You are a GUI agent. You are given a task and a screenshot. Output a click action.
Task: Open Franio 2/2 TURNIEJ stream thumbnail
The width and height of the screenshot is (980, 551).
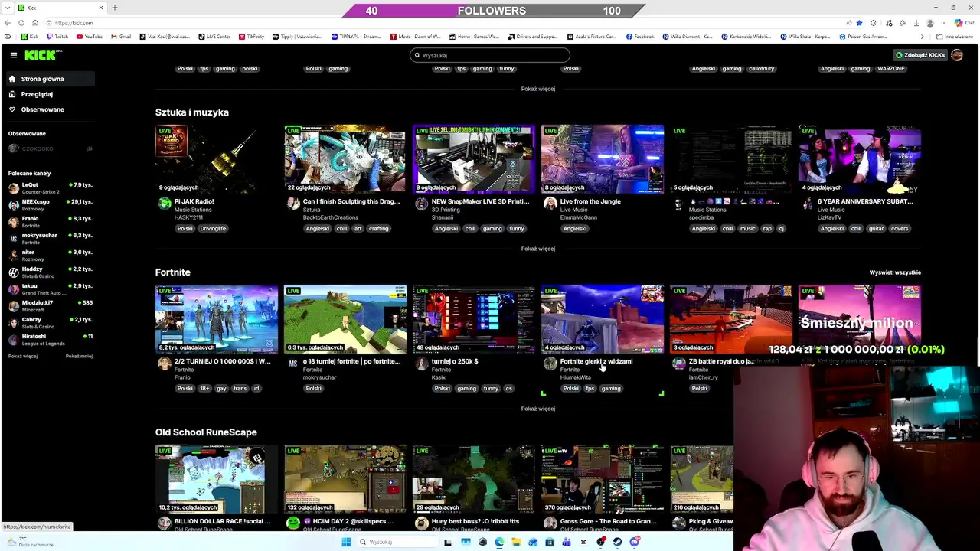[x=217, y=319]
